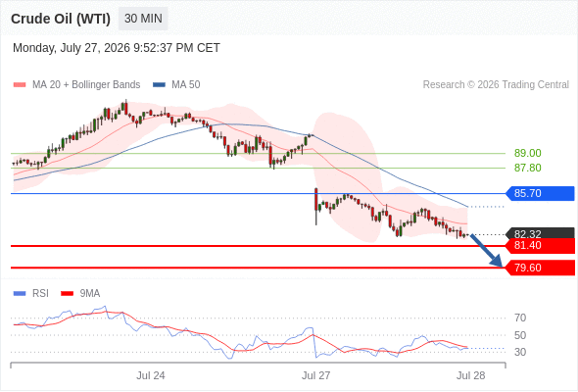Click the 30 MIN timeframe badge
The width and height of the screenshot is (578, 392).
tap(143, 19)
